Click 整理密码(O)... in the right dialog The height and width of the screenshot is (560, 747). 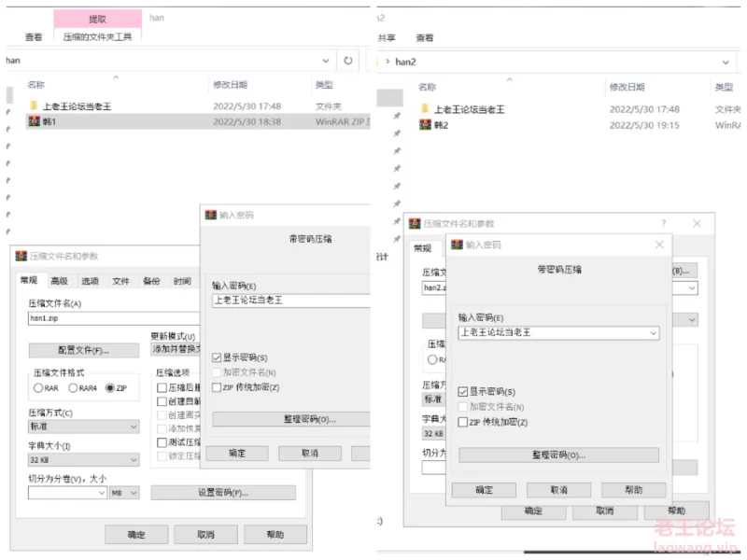click(x=558, y=455)
